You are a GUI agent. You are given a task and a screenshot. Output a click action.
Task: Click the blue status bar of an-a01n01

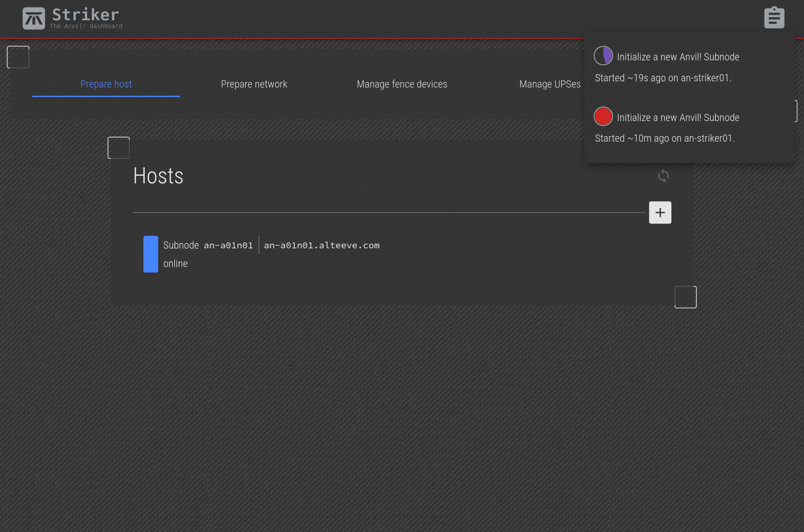(x=151, y=254)
